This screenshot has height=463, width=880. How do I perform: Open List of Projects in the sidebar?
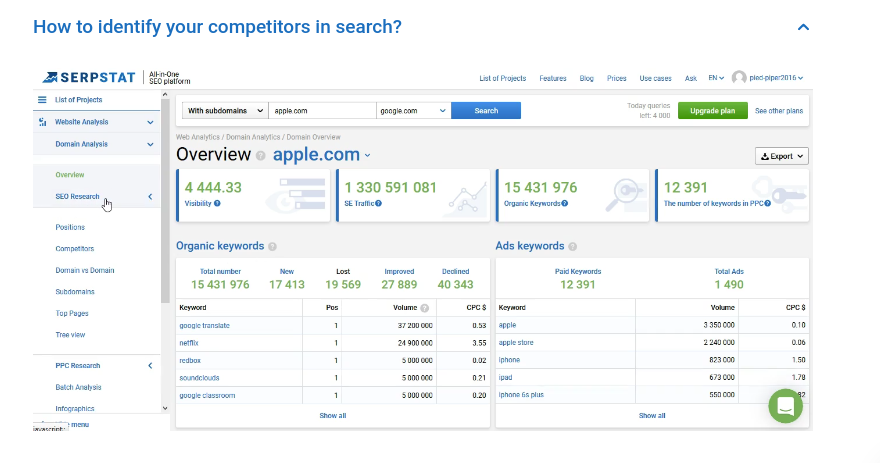coord(79,100)
